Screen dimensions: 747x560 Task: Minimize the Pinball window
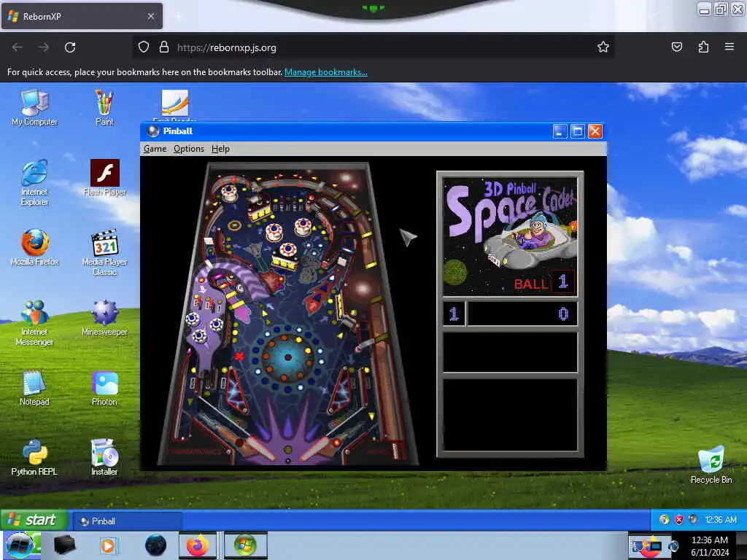pyautogui.click(x=560, y=131)
